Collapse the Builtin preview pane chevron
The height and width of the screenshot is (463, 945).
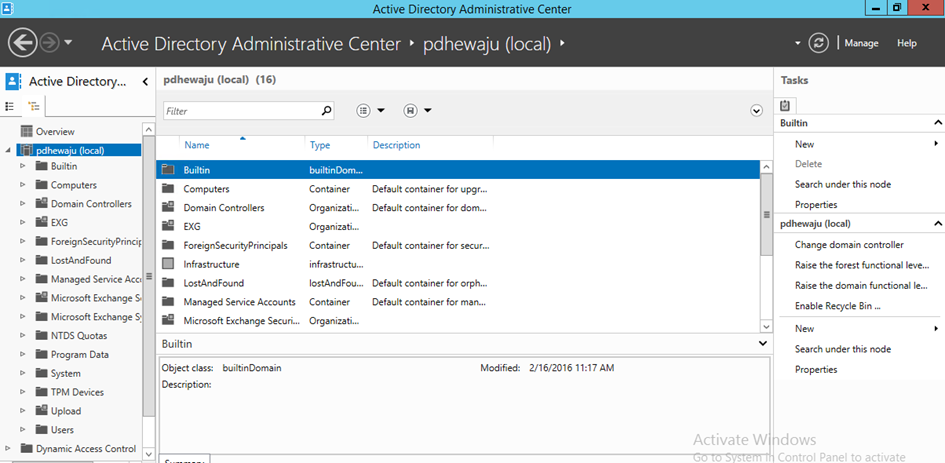click(x=763, y=343)
